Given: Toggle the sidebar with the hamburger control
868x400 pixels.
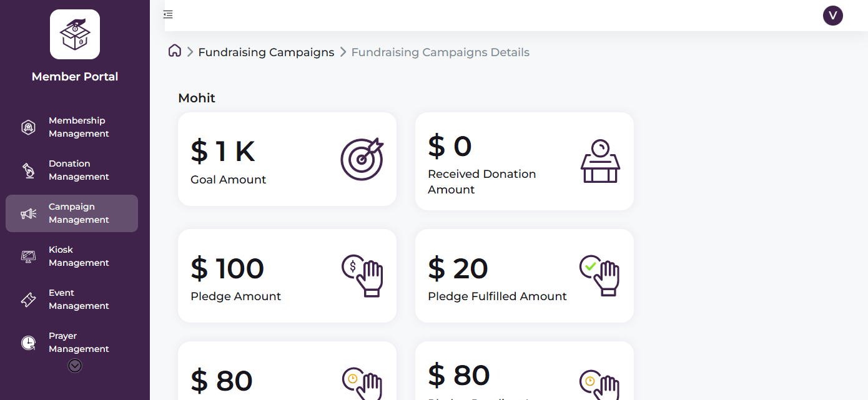Looking at the screenshot, I should [167, 14].
